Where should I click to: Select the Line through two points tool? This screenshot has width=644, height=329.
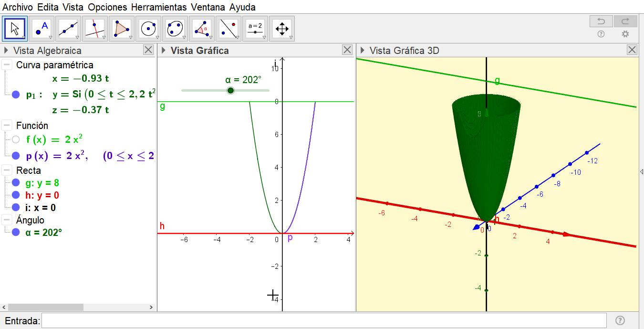pos(68,29)
